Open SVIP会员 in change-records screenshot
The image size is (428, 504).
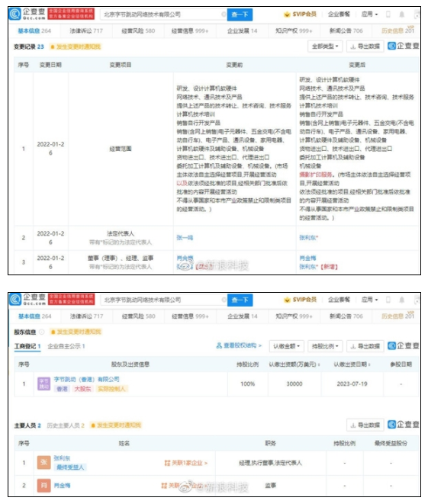click(x=301, y=14)
